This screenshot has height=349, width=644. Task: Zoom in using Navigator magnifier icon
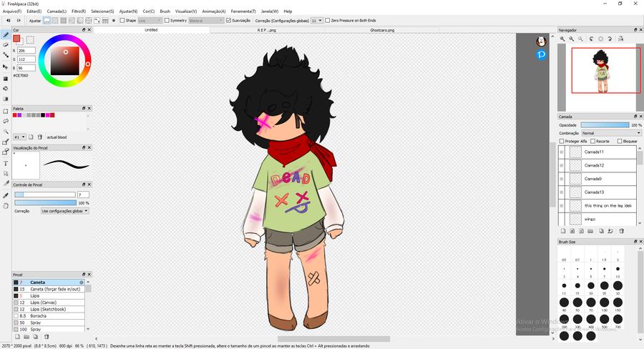pos(562,39)
